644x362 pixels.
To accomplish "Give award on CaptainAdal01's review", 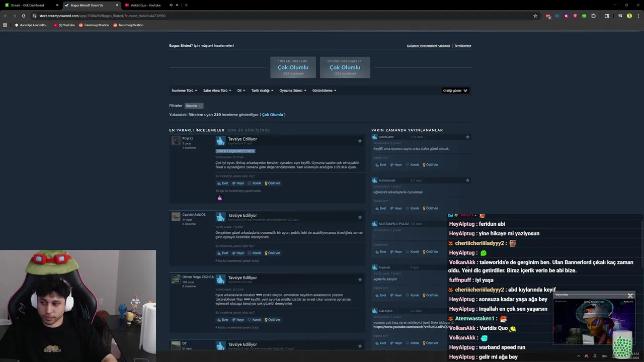I will [x=272, y=253].
